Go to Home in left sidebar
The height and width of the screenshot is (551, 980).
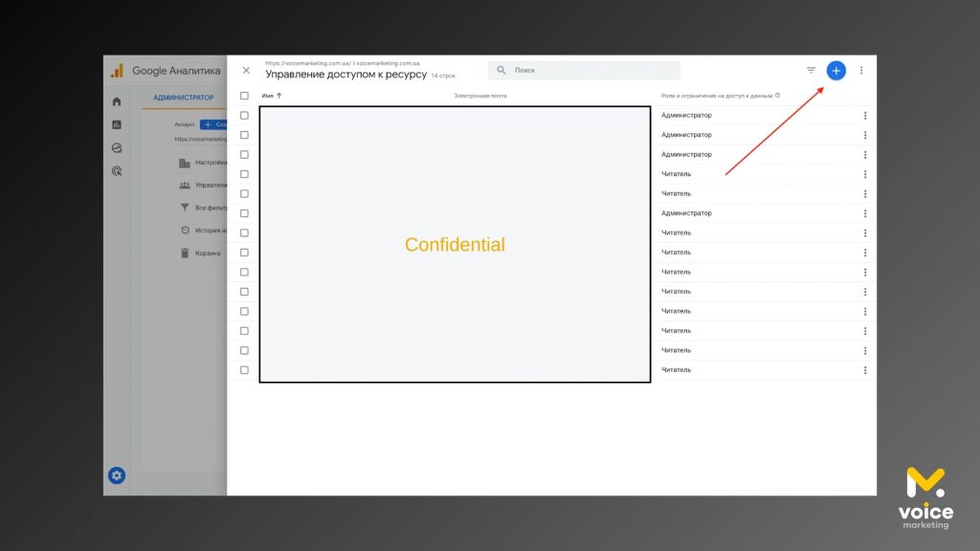(117, 101)
